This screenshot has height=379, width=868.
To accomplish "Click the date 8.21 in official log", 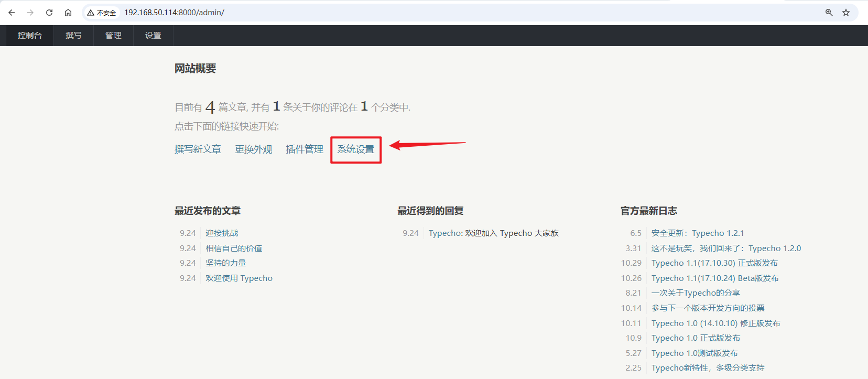I will [x=633, y=293].
